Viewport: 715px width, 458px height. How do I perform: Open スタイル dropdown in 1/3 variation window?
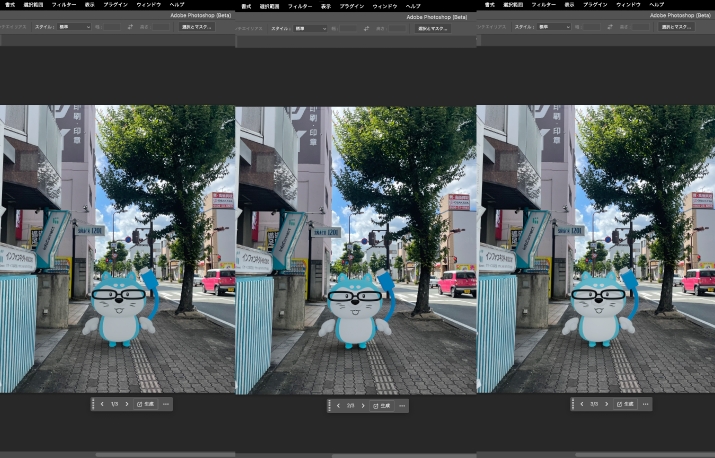pyautogui.click(x=74, y=27)
